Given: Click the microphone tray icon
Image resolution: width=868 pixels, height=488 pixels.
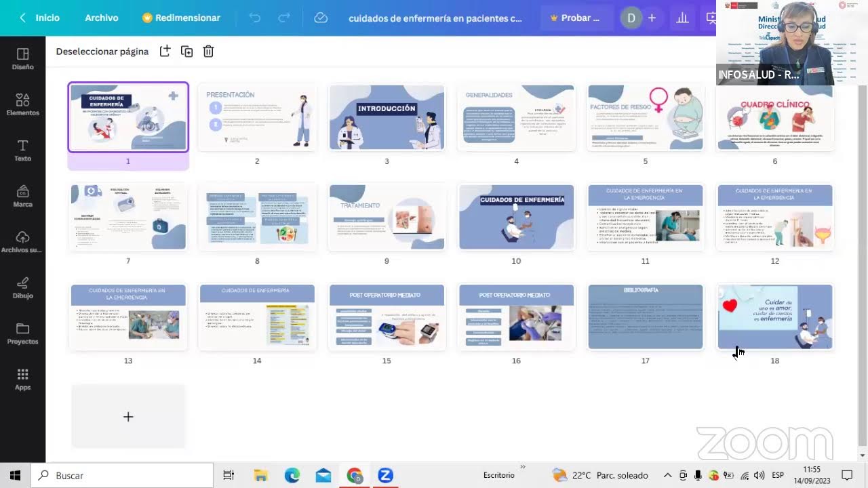Looking at the screenshot, I should point(698,475).
